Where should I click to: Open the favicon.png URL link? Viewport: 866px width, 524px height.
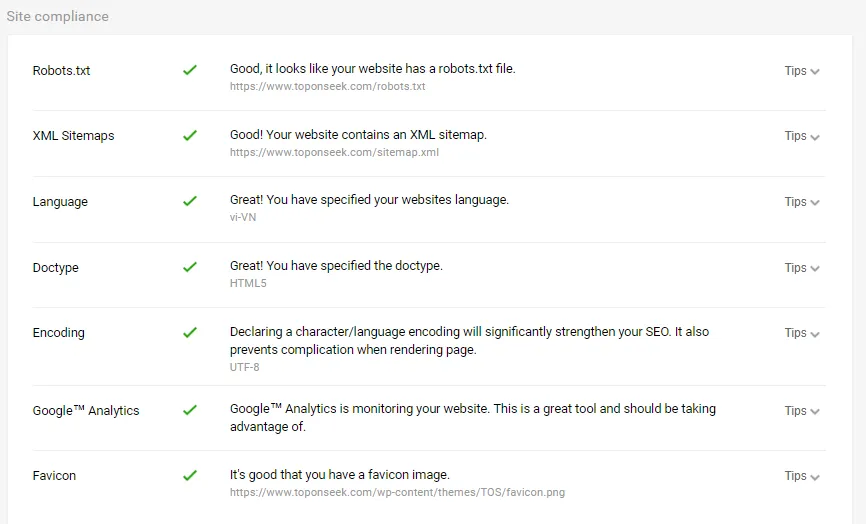(x=397, y=493)
